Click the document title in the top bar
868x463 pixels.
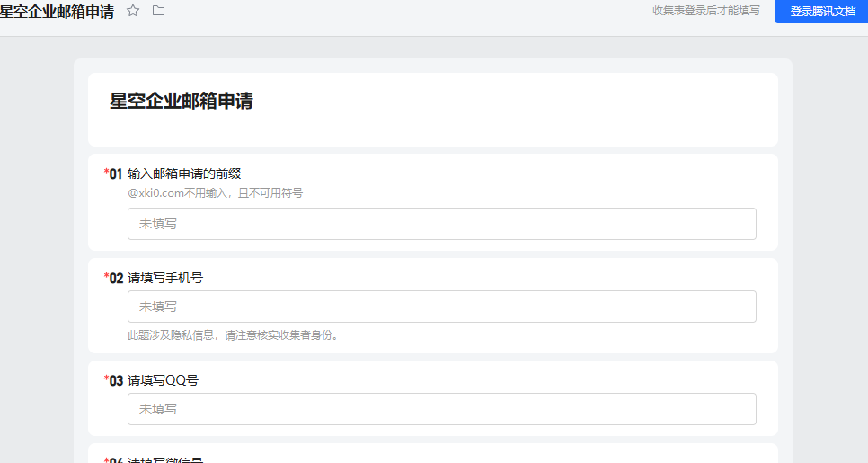coord(58,12)
